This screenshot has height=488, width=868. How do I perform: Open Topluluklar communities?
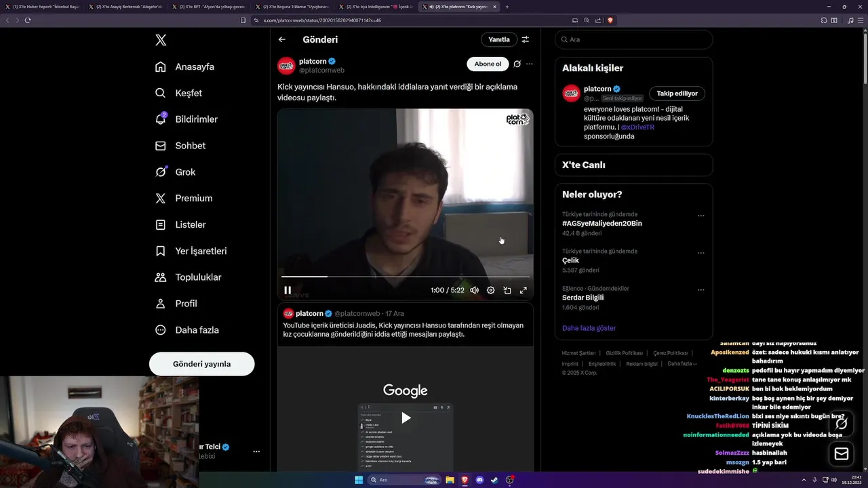click(189, 277)
